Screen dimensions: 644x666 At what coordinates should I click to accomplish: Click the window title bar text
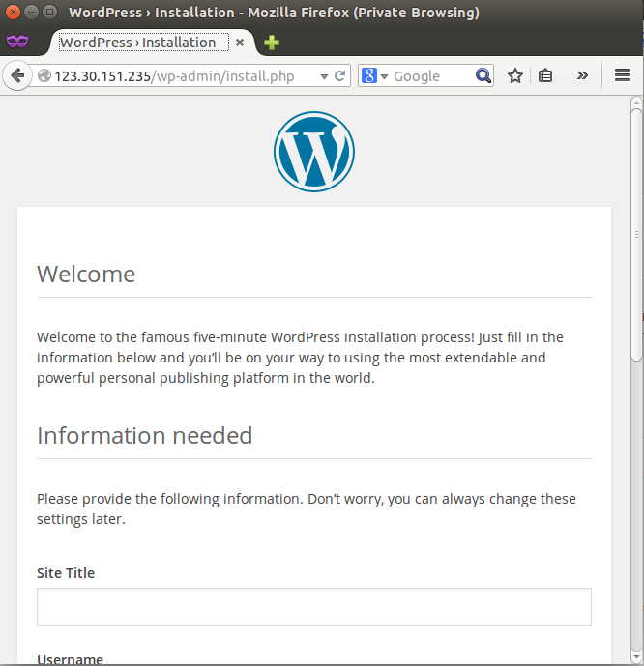click(274, 13)
